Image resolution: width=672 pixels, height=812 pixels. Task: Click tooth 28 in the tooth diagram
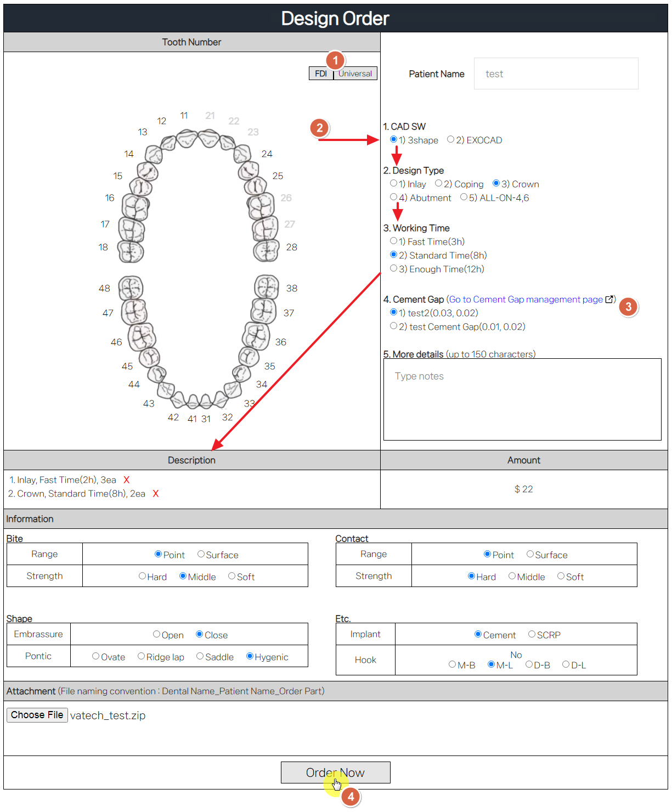coord(267,251)
